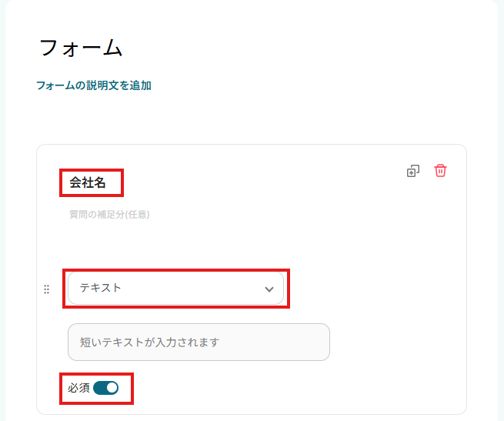Click the 短いテキストが入力されます preview input
Viewport: 504px width, 421px height.
199,342
